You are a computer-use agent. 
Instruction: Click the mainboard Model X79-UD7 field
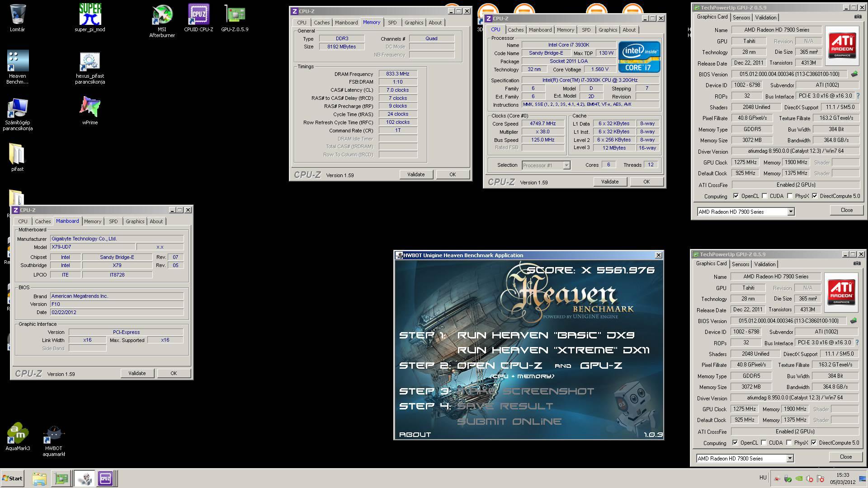pos(93,247)
